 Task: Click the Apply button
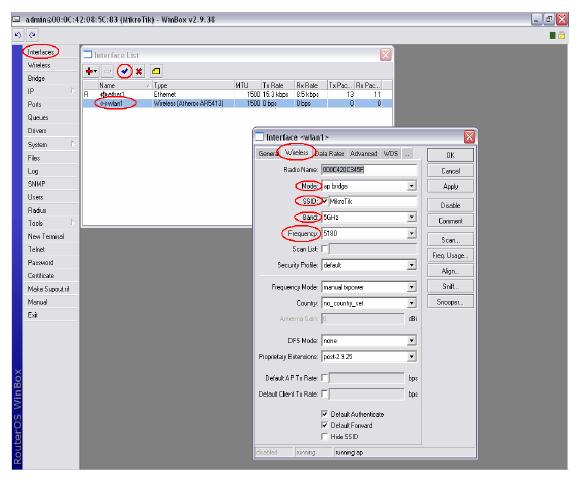click(x=450, y=186)
